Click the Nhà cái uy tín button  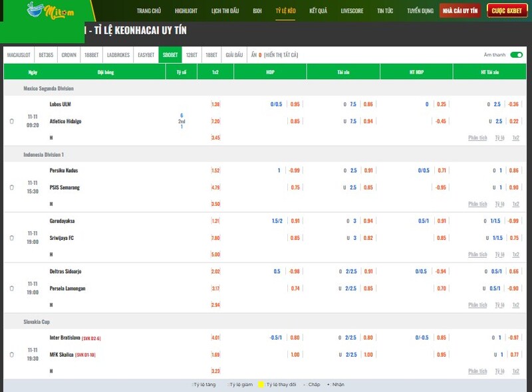[460, 11]
